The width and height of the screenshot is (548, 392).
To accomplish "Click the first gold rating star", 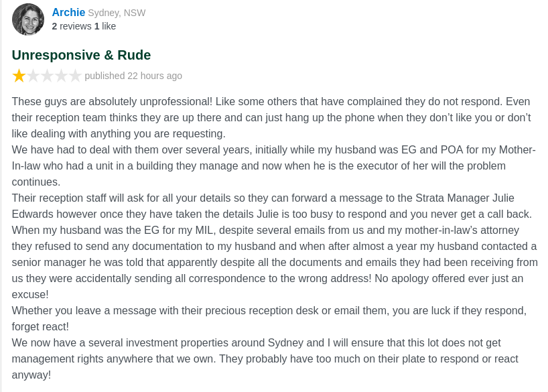I will (x=19, y=76).
